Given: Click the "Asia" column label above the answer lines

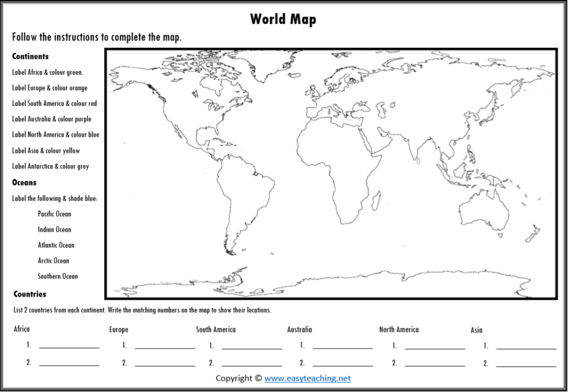Looking at the screenshot, I should pyautogui.click(x=476, y=330).
